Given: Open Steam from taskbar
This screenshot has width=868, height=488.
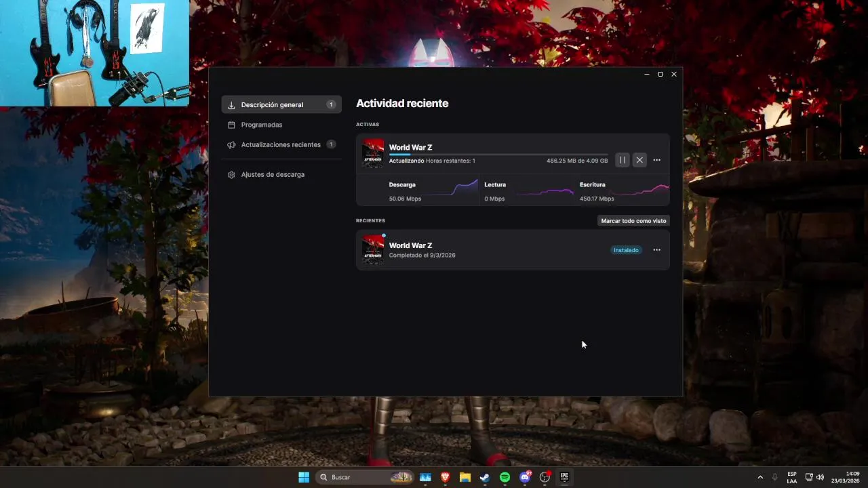Looking at the screenshot, I should point(485,477).
